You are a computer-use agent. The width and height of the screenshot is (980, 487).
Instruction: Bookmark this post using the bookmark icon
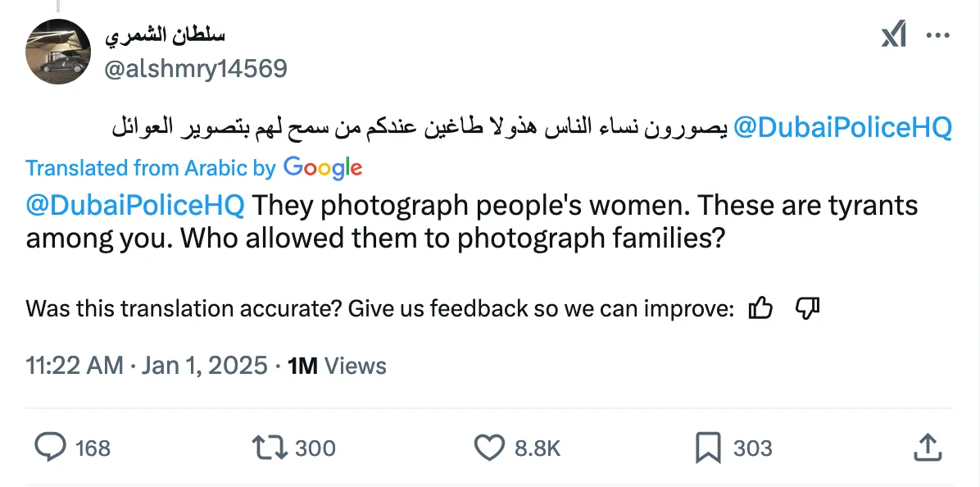pyautogui.click(x=707, y=447)
